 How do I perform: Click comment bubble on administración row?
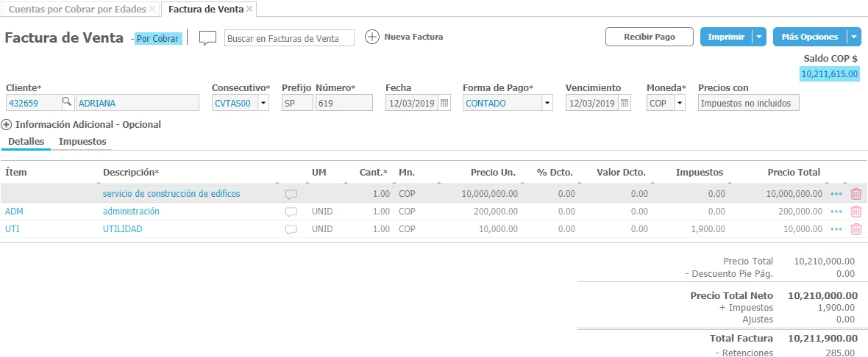coord(291,212)
